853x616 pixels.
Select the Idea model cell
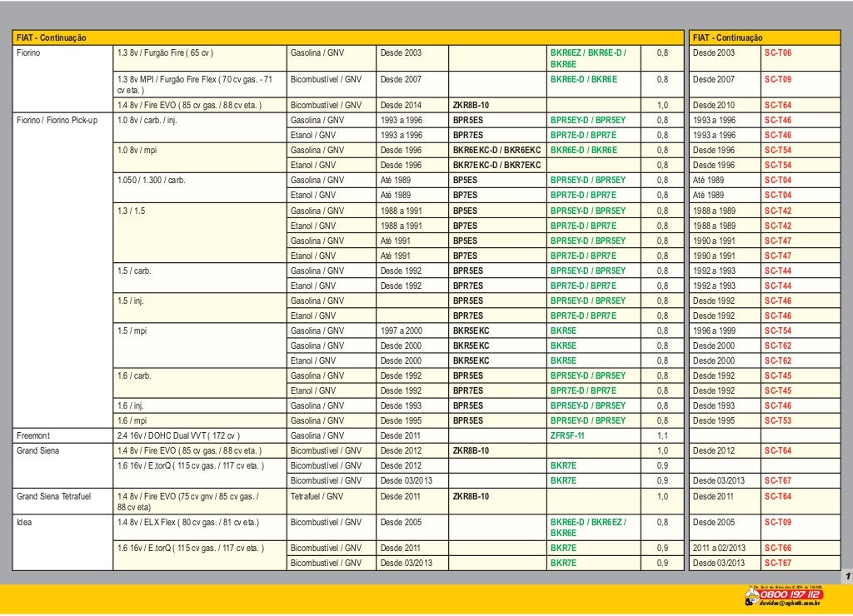pos(62,542)
